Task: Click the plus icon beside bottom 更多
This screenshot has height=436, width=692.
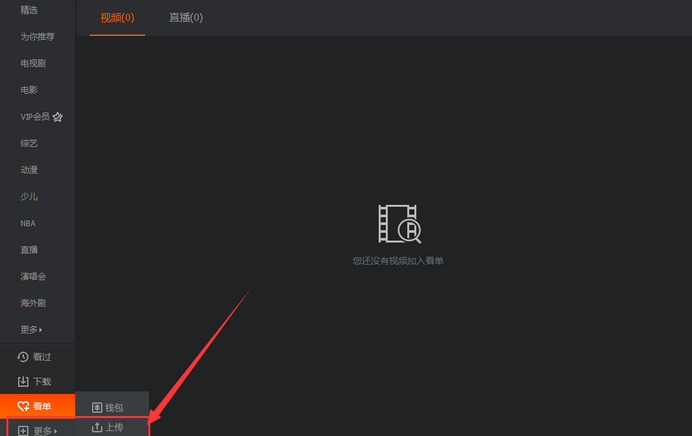Action: [23, 431]
